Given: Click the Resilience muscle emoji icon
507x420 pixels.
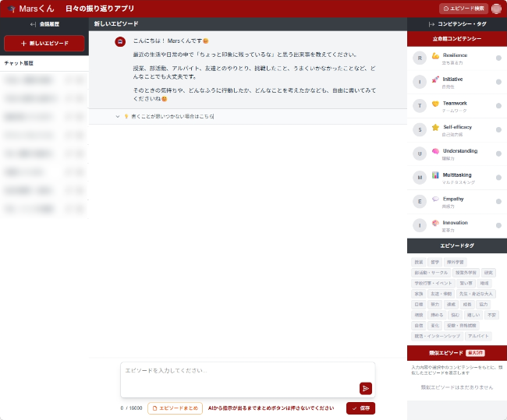Looking at the screenshot, I should [x=435, y=56].
